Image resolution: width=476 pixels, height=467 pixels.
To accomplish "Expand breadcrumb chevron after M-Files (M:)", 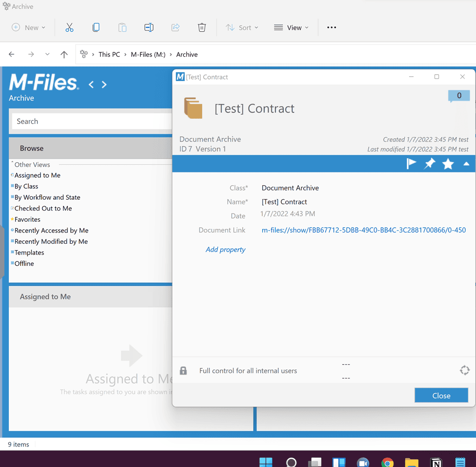I will point(170,54).
